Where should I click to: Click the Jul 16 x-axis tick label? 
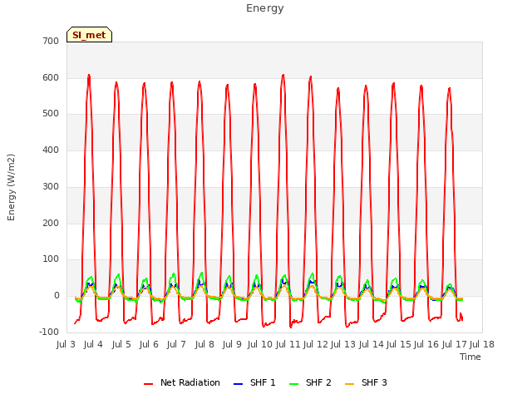[x=426, y=344]
